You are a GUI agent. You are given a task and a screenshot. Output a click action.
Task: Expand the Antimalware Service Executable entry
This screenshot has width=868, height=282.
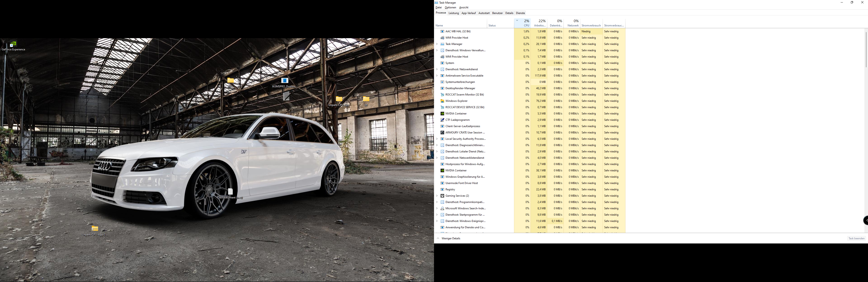coord(437,76)
